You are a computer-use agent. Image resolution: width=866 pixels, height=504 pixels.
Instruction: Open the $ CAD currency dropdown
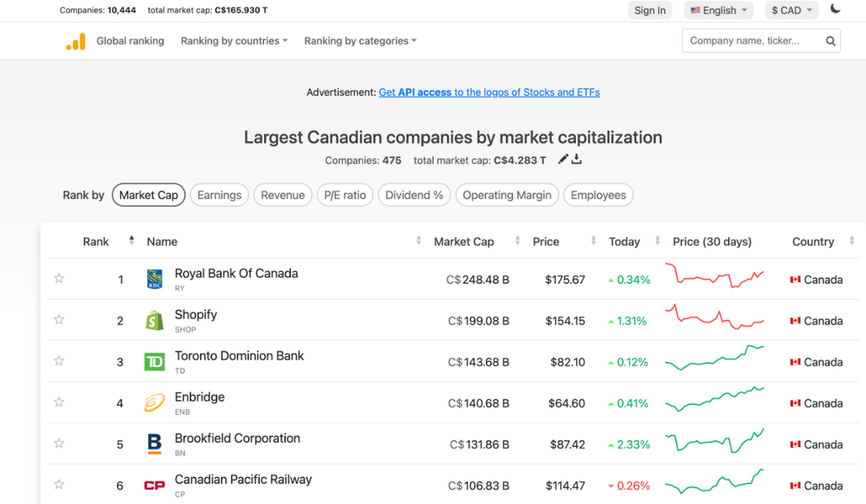[792, 10]
